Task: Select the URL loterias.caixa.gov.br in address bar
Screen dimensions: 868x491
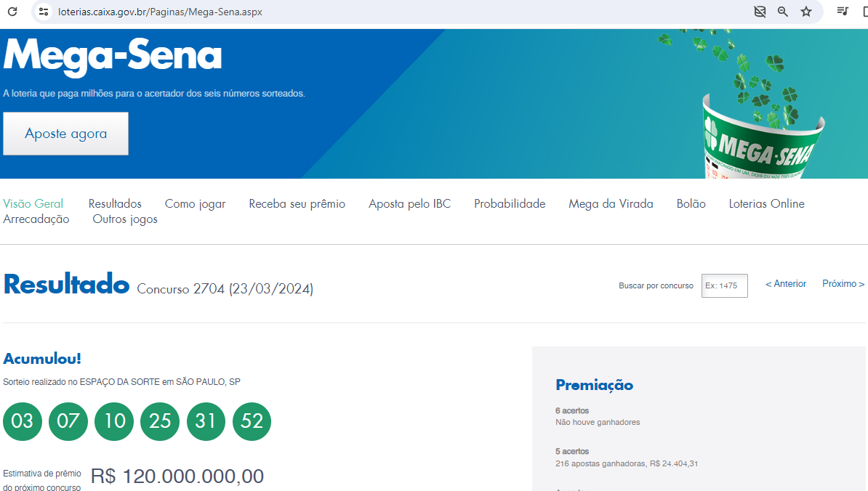Action: tap(160, 12)
